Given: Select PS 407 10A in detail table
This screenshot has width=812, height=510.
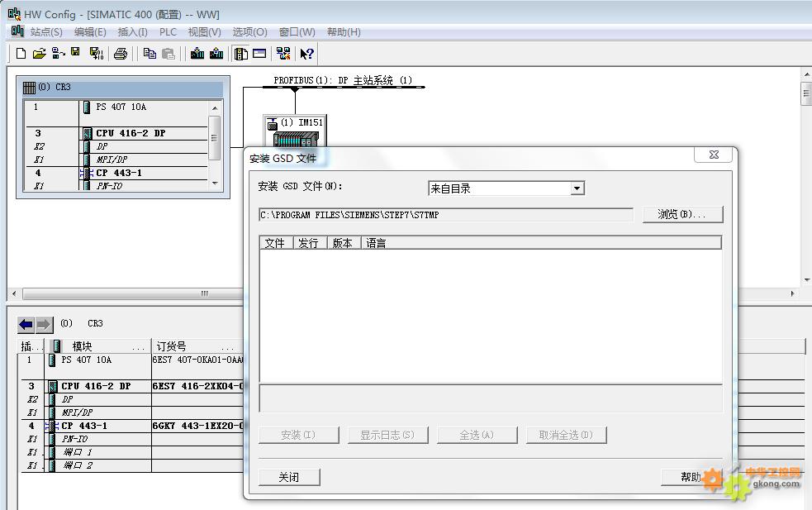Looking at the screenshot, I should click(87, 360).
